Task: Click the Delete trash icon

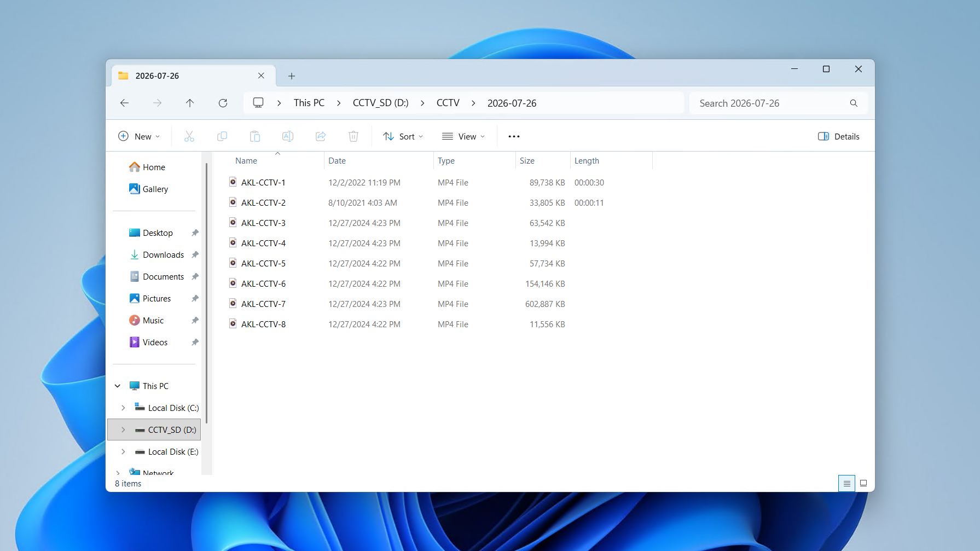Action: (x=353, y=136)
